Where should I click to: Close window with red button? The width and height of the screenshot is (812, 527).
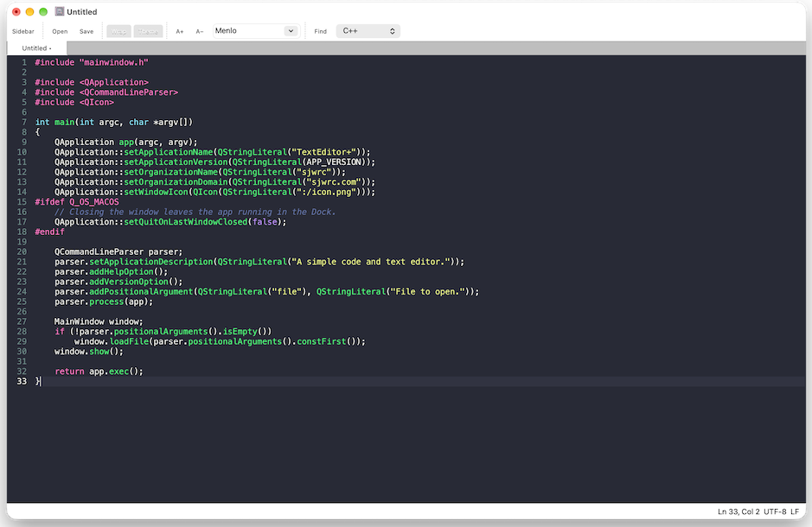point(16,11)
